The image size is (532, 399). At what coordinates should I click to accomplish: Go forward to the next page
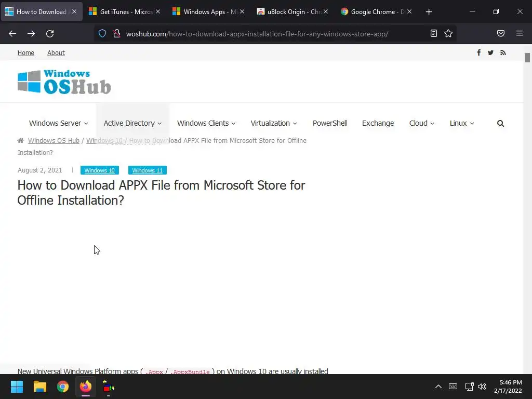pos(31,34)
